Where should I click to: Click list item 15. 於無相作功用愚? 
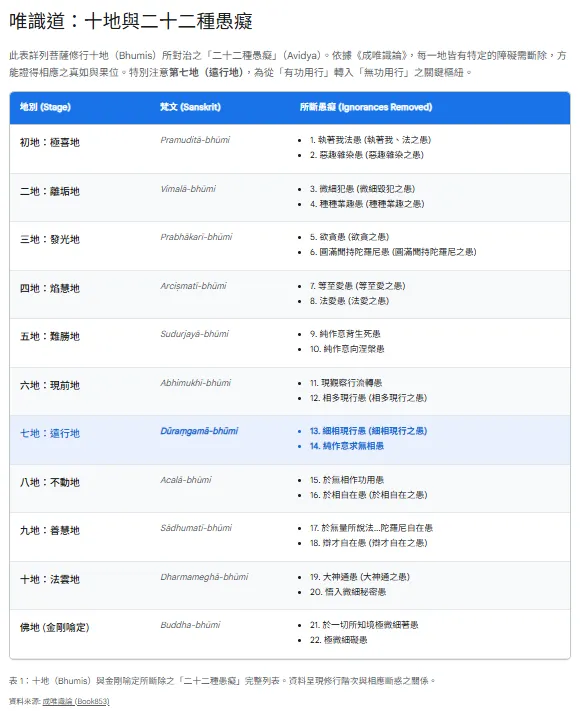(x=347, y=480)
